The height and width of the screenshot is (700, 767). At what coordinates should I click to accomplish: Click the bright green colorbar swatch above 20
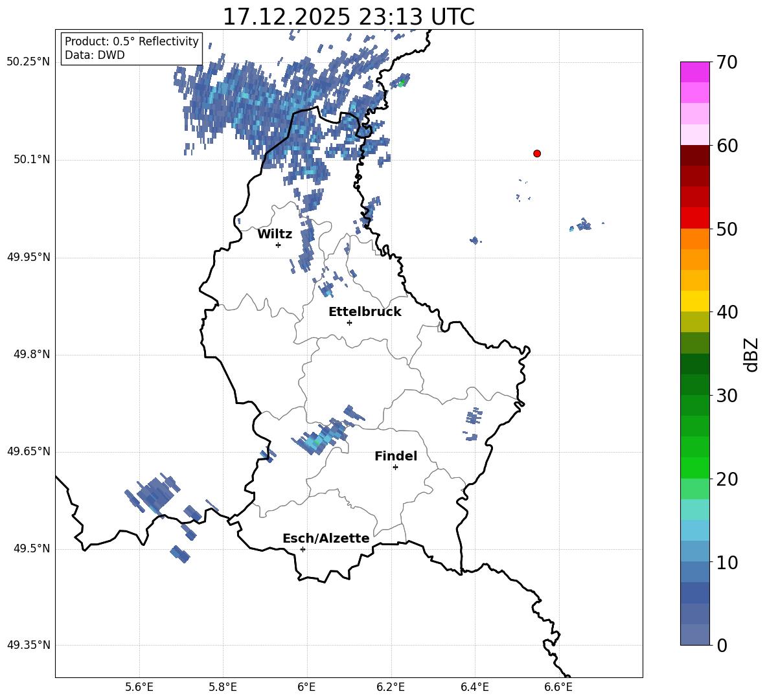tap(695, 468)
